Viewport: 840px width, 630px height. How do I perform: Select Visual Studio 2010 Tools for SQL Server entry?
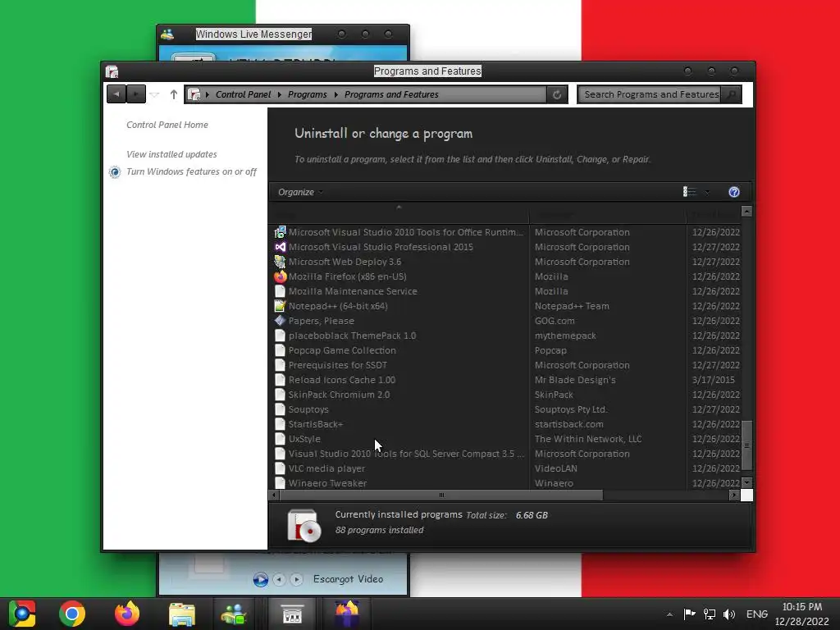(x=406, y=454)
